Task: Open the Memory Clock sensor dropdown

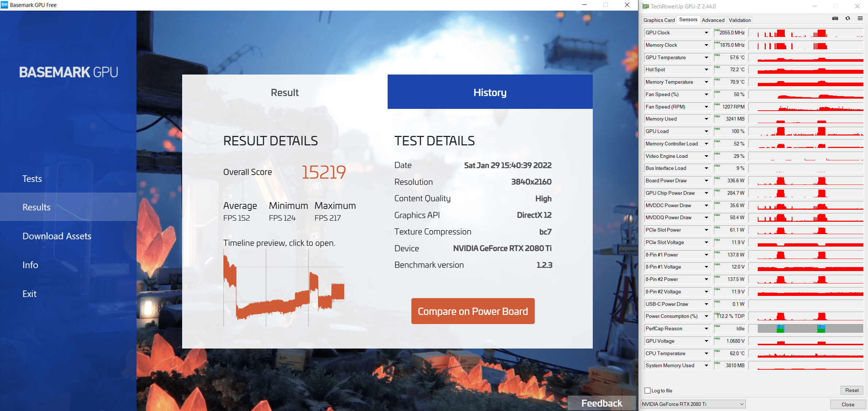Action: click(x=706, y=45)
